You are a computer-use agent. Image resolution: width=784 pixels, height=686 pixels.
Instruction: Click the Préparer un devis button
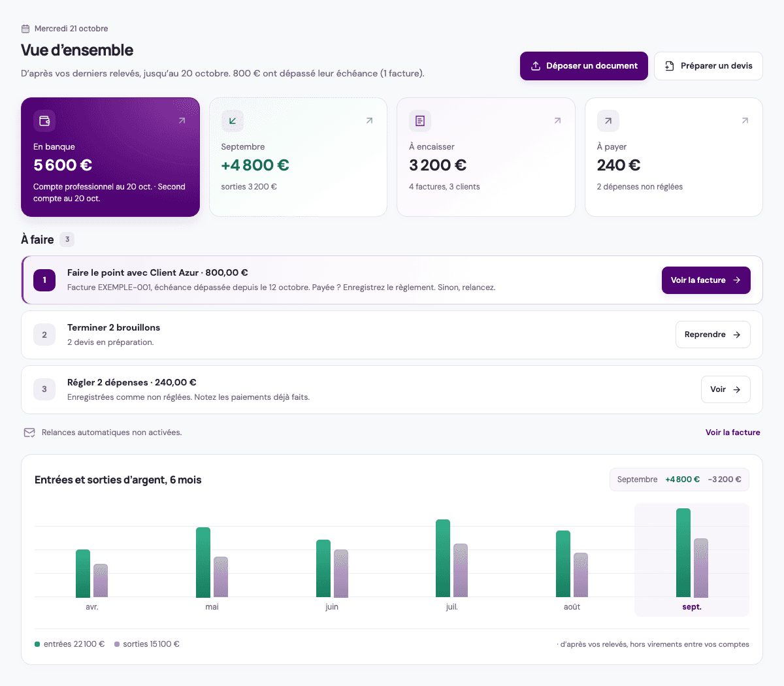click(708, 66)
